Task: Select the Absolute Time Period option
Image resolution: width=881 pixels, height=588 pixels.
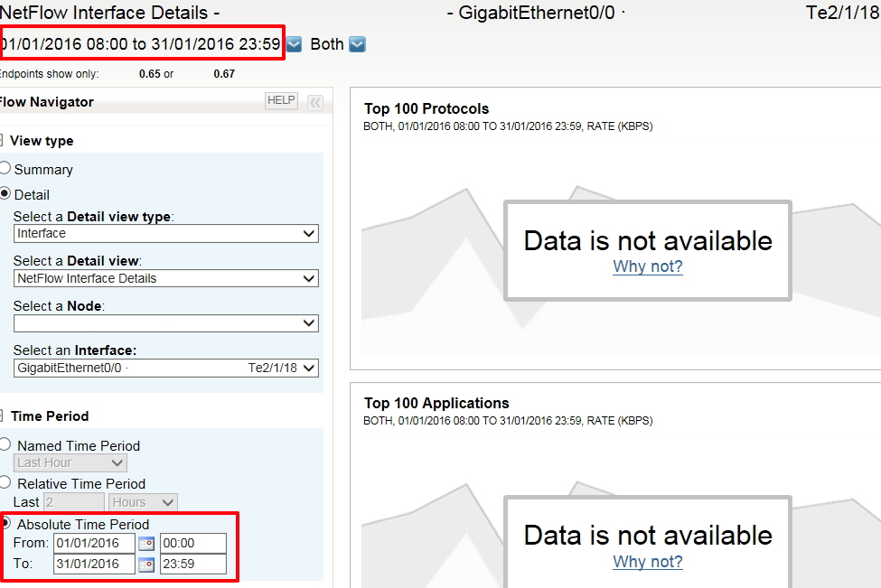Action: point(6,524)
